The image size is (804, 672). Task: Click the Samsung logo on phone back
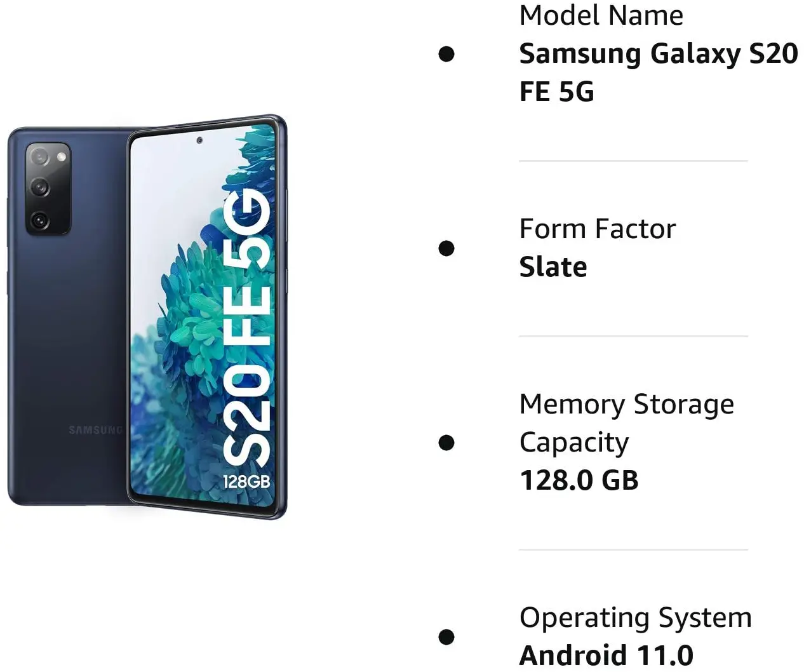coord(95,430)
